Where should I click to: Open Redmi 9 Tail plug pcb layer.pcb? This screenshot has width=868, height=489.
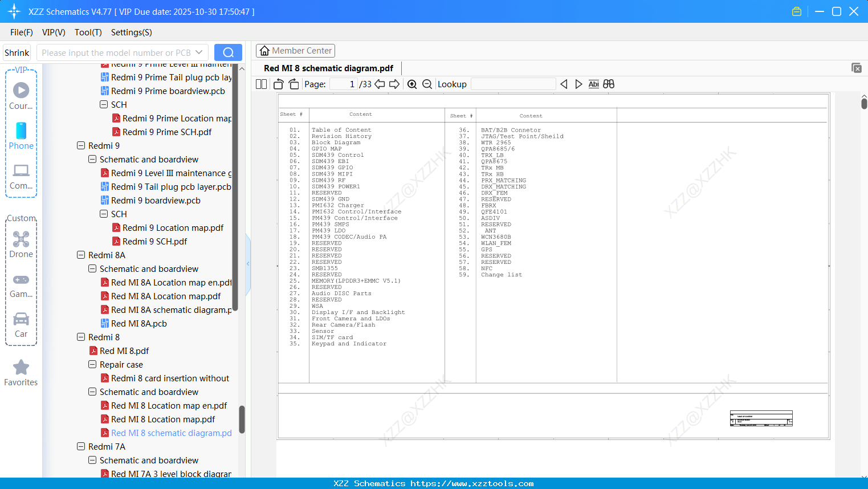[x=171, y=187]
